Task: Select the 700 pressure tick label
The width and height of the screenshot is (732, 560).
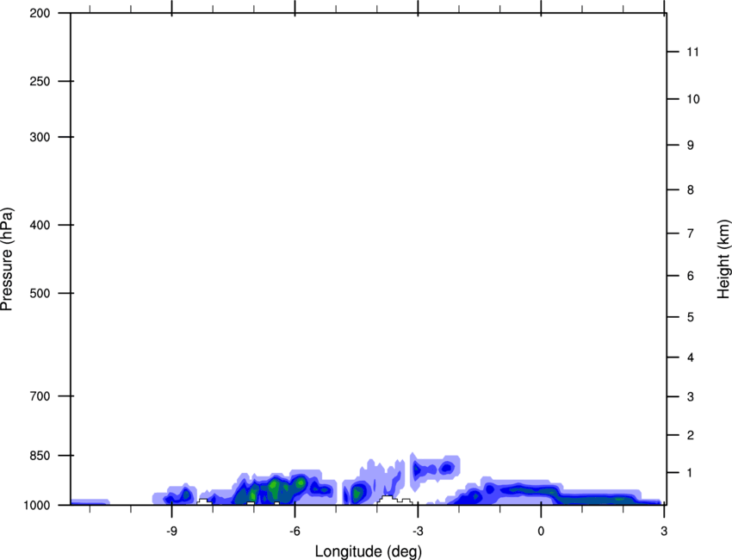Action: (x=40, y=396)
